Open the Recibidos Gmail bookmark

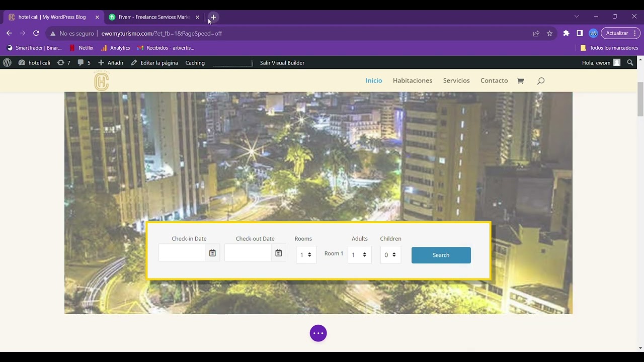pos(166,48)
